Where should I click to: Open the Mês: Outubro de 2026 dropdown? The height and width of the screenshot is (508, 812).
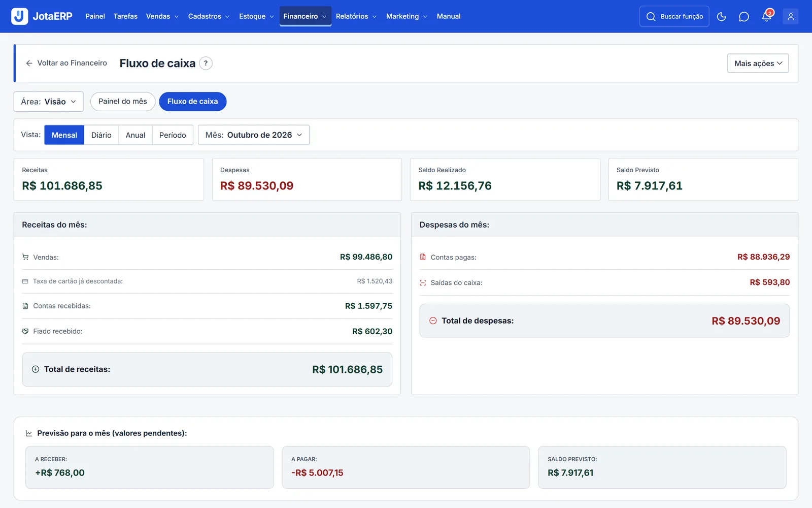tap(254, 135)
